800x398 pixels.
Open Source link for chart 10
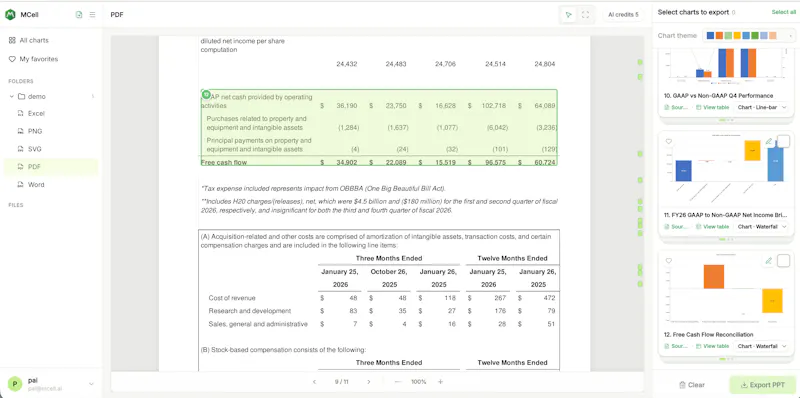point(676,107)
